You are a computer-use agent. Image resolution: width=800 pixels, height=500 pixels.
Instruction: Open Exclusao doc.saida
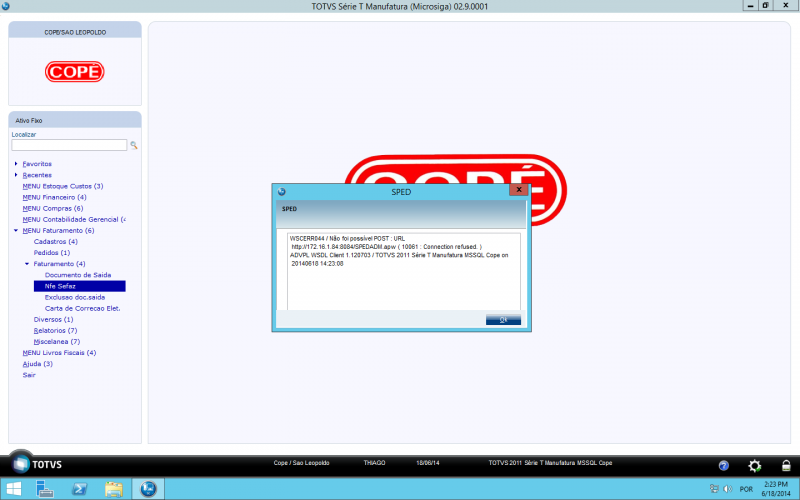click(x=74, y=297)
